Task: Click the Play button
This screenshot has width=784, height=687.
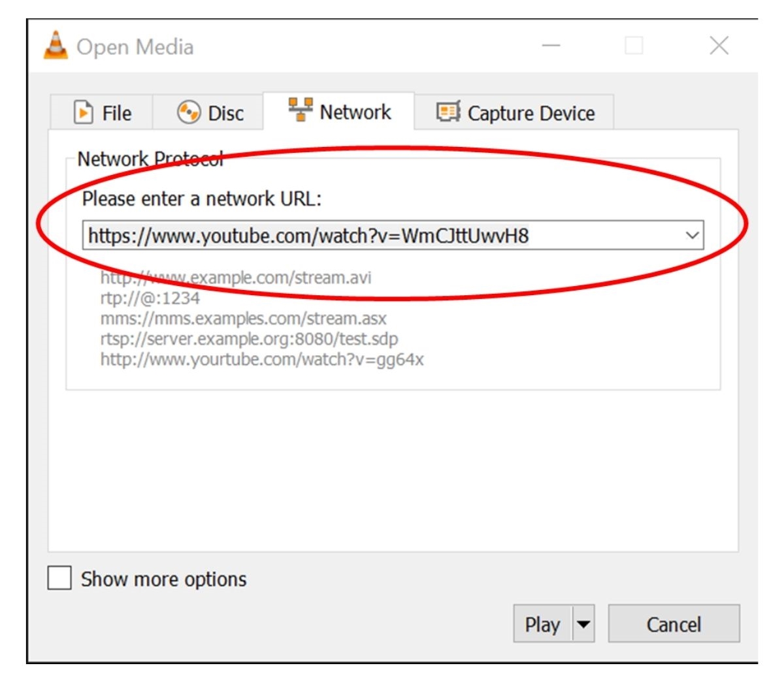Action: click(x=543, y=624)
